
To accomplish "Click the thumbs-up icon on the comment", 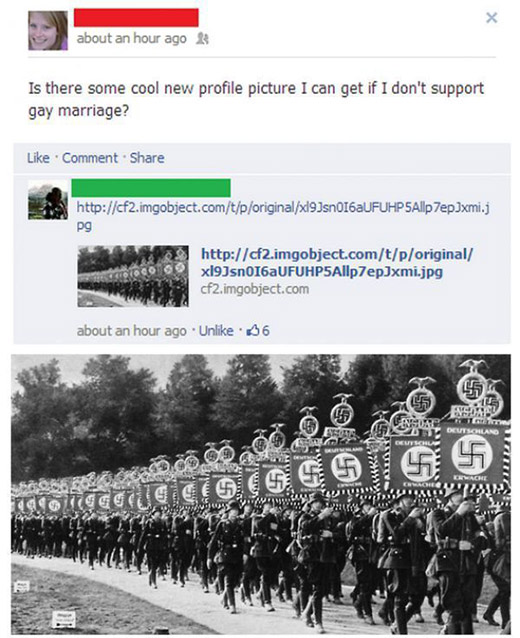I will (x=253, y=330).
